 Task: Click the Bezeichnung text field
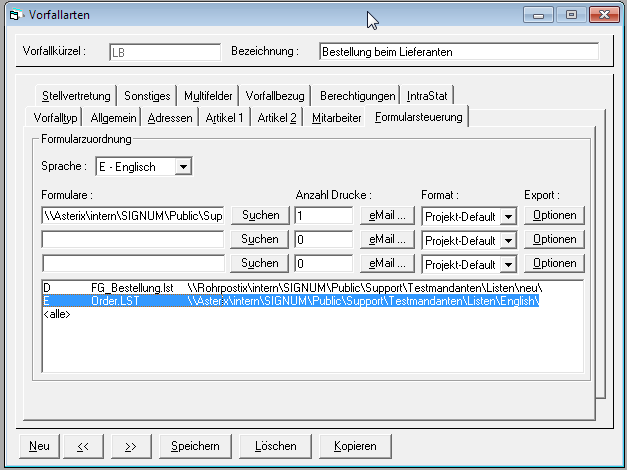(x=458, y=51)
